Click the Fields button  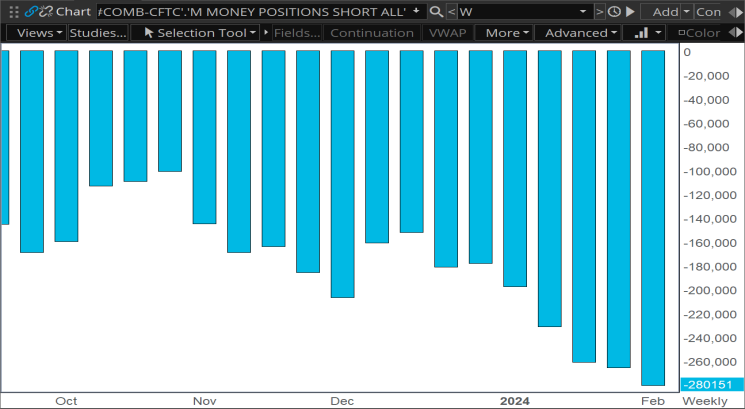click(297, 33)
